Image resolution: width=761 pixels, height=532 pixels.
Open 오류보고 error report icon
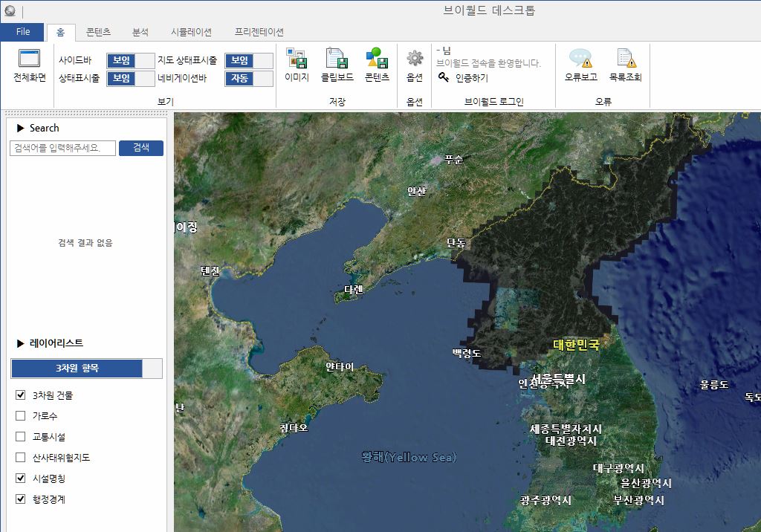[580, 58]
